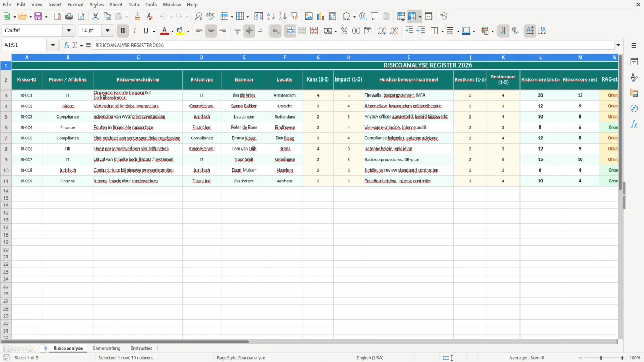Open the Sheet menu
The width and height of the screenshot is (644, 362).
pyautogui.click(x=116, y=4)
